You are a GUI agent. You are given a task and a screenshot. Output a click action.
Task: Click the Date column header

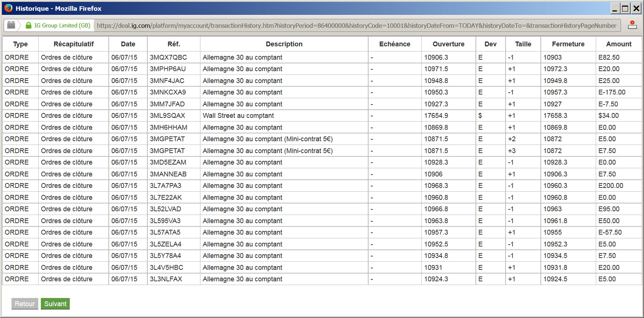(x=128, y=44)
